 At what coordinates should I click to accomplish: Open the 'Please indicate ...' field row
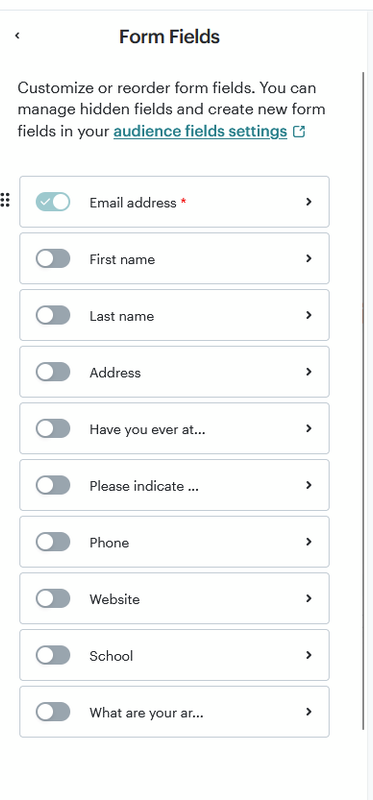click(x=175, y=485)
